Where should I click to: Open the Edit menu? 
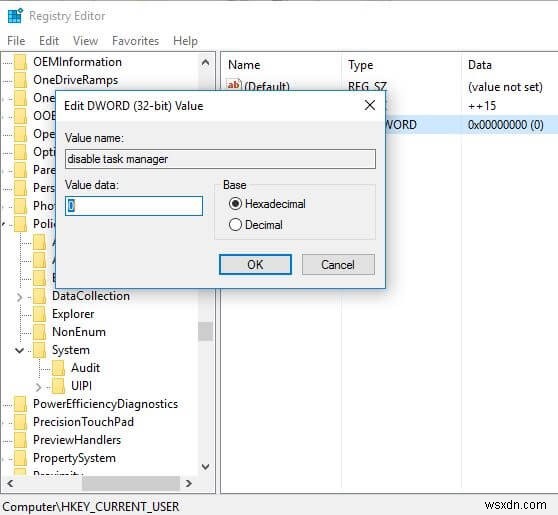49,41
